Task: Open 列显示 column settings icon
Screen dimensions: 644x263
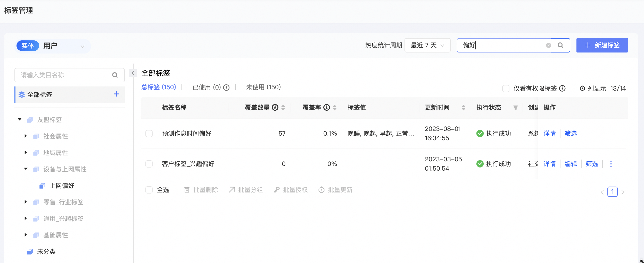Action: [x=582, y=88]
